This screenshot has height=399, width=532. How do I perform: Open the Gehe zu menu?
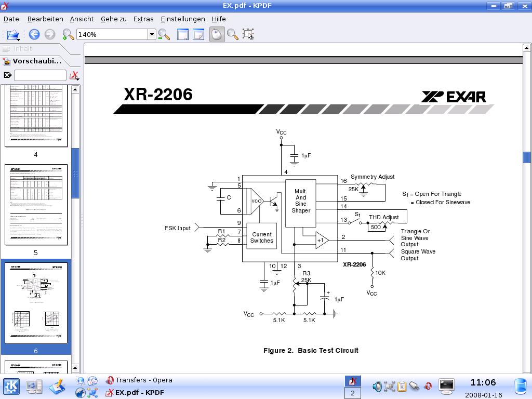click(114, 19)
